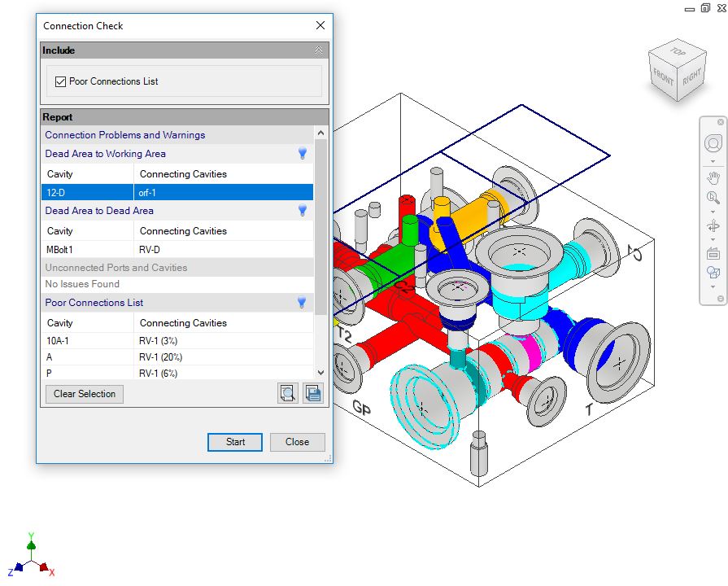Restore down the document window

point(705,8)
